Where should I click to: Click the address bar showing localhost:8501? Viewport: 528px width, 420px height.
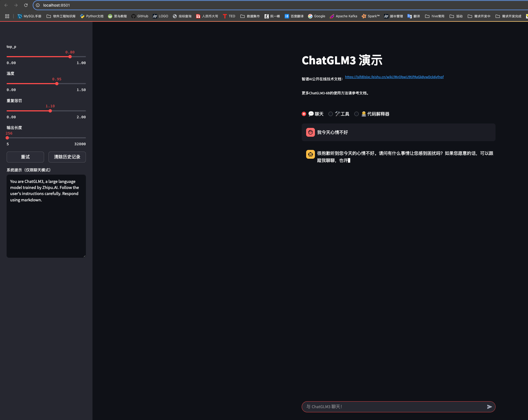(281, 5)
